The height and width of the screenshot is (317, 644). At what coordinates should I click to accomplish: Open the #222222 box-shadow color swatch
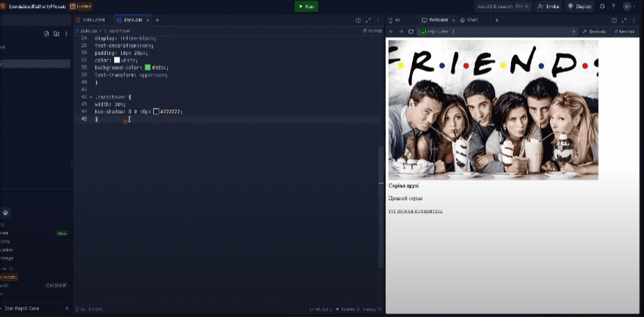tap(156, 111)
